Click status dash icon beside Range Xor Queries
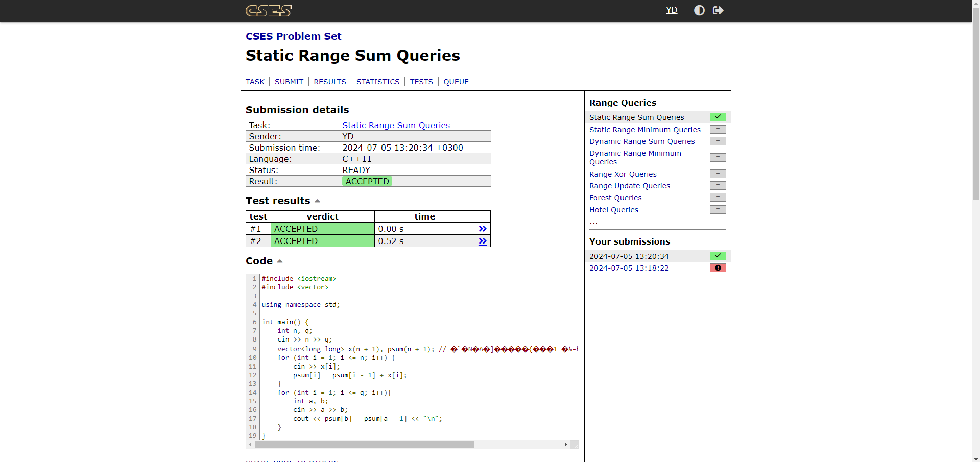The height and width of the screenshot is (462, 980). 718,174
